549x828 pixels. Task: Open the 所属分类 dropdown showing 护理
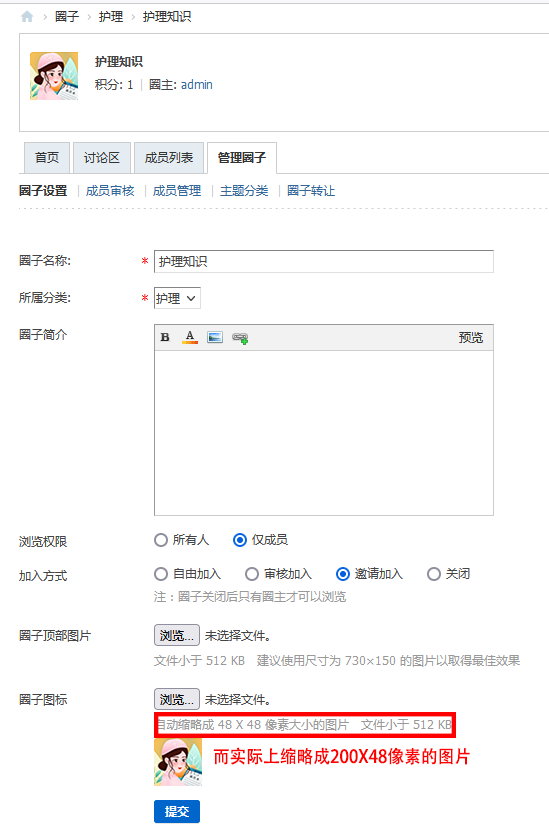coord(177,298)
